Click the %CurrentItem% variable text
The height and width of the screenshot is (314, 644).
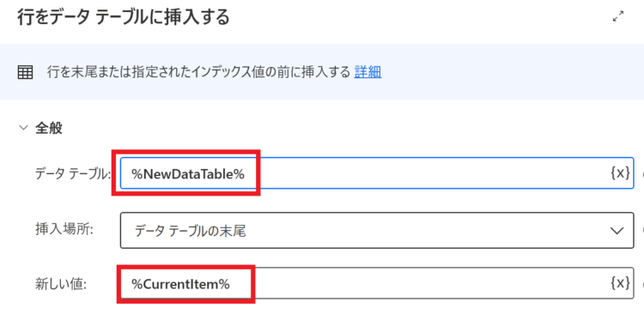180,284
